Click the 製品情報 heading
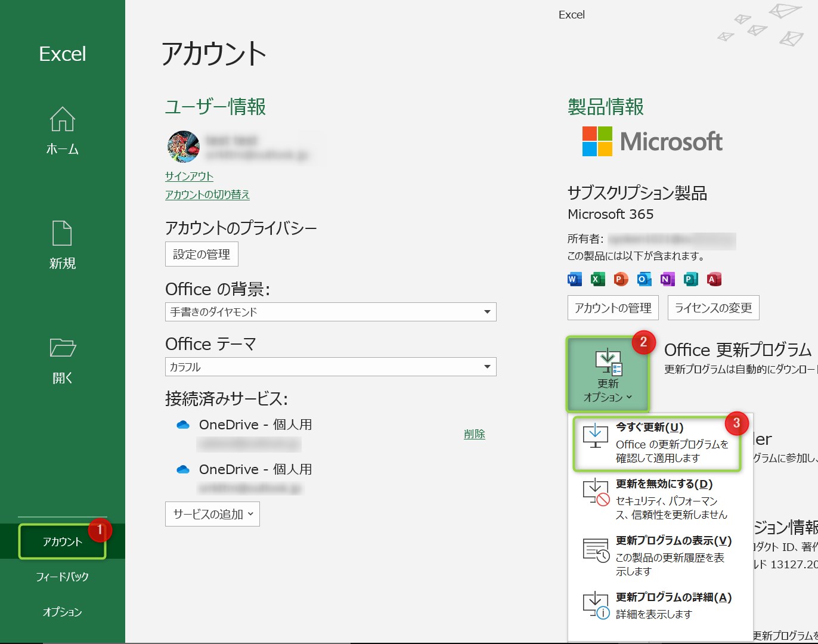This screenshot has height=644, width=818. click(x=606, y=107)
